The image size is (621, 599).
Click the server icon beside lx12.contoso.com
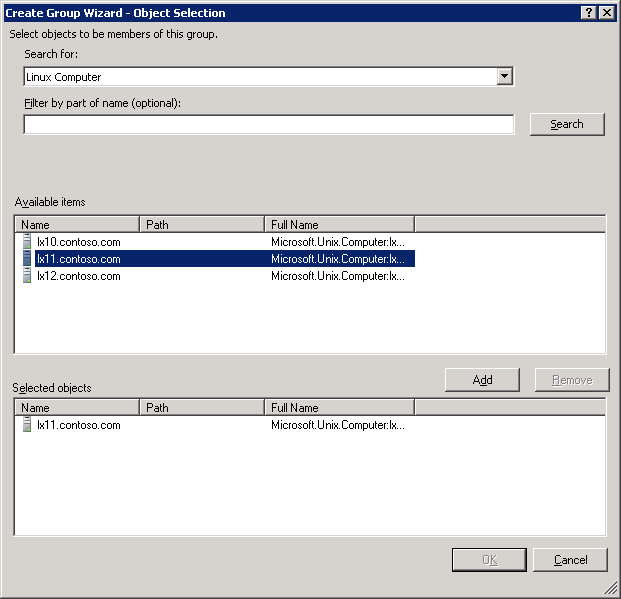coord(27,276)
